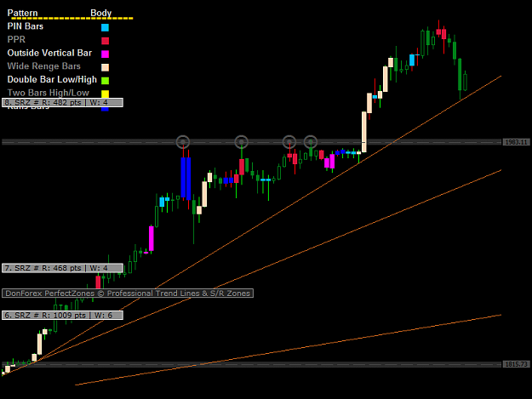Click the Double Bar Low/High green swatch
This screenshot has width=532, height=399.
(x=105, y=80)
